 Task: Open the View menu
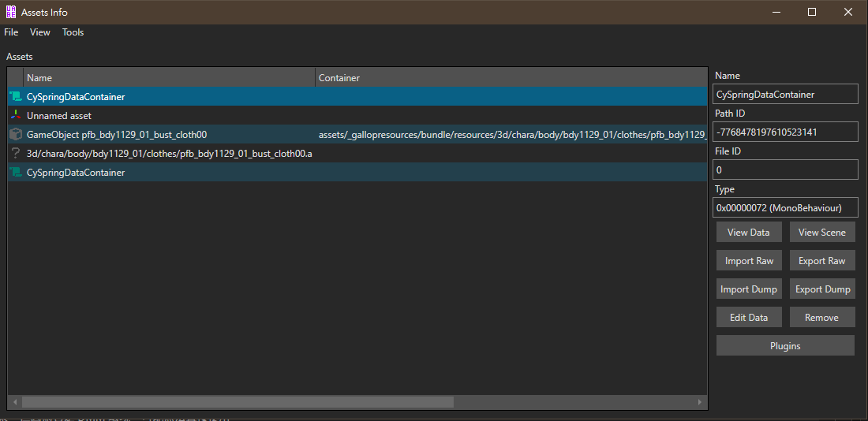point(40,32)
